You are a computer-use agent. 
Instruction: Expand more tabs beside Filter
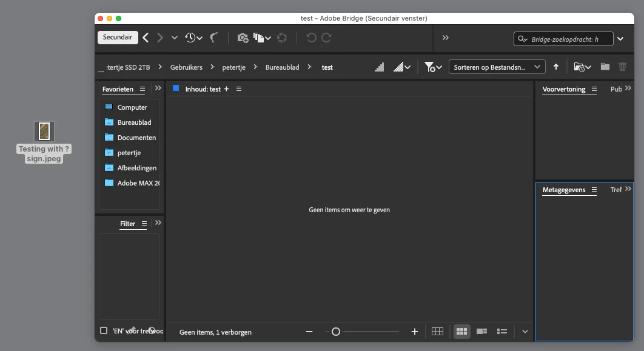[158, 223]
